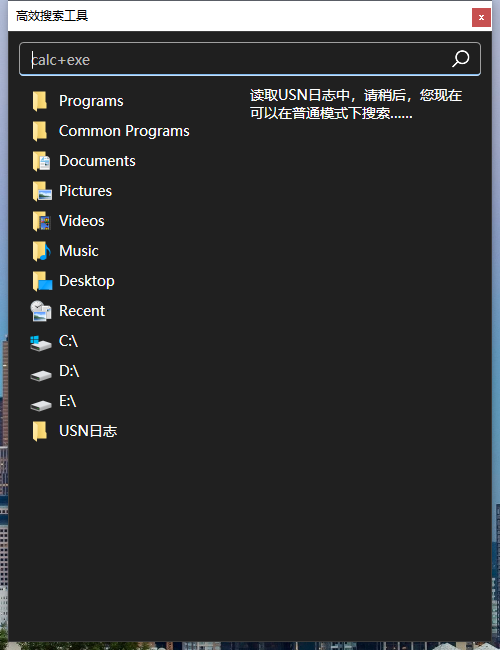
Task: Select the Programs label text
Action: coord(91,101)
